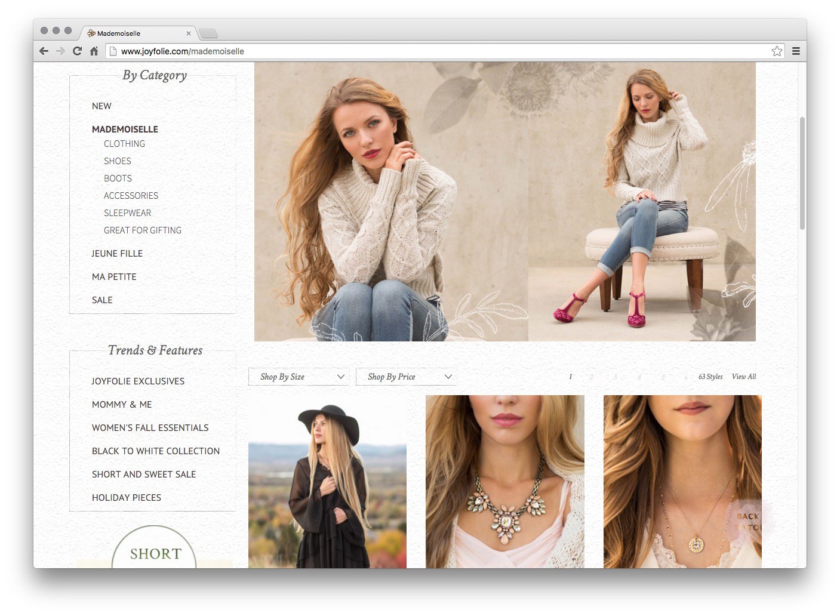Viewport: 840px width, 616px height.
Task: Click the SHORT circular sale badge
Action: click(154, 554)
